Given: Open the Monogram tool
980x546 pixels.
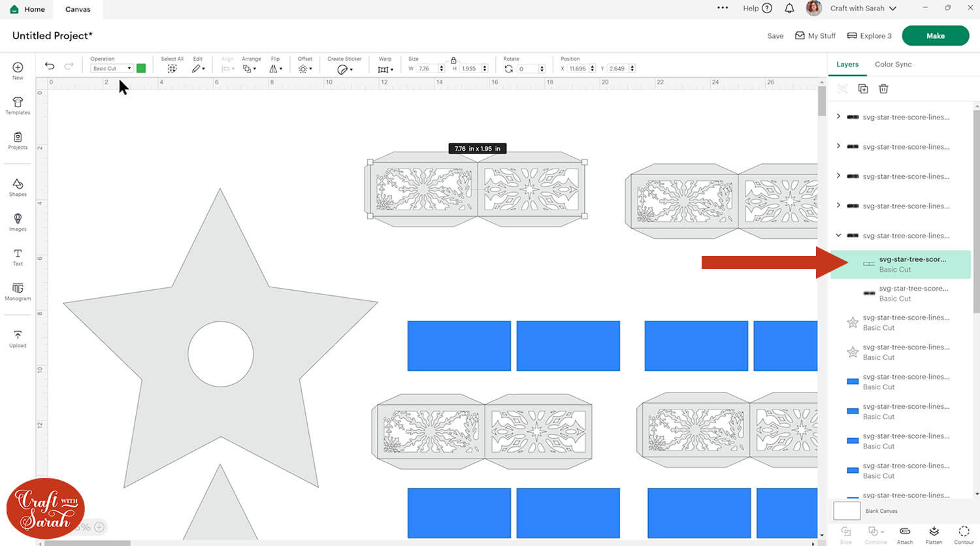Looking at the screenshot, I should [x=18, y=291].
